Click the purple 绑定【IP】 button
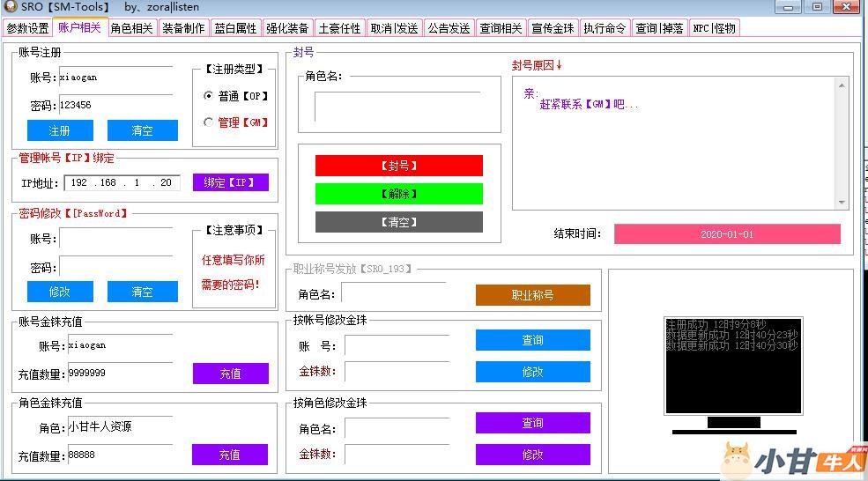 point(230,183)
